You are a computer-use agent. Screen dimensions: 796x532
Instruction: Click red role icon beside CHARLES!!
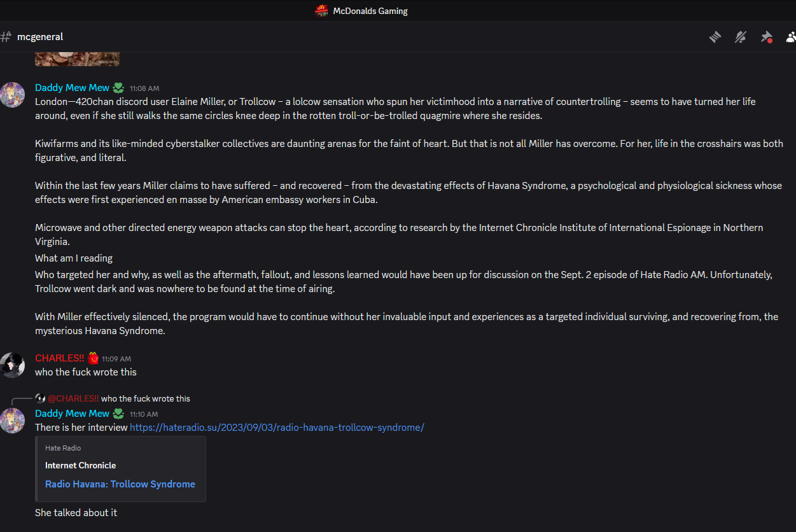point(93,358)
